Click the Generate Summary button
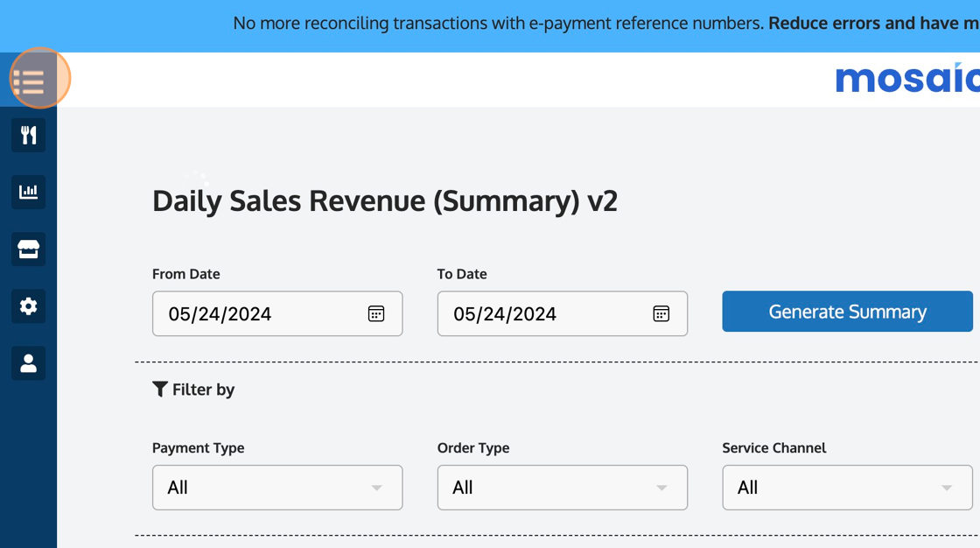 pyautogui.click(x=847, y=312)
